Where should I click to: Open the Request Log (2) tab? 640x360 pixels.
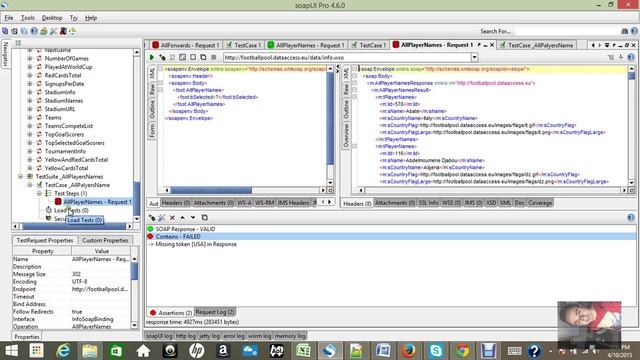pos(215,312)
